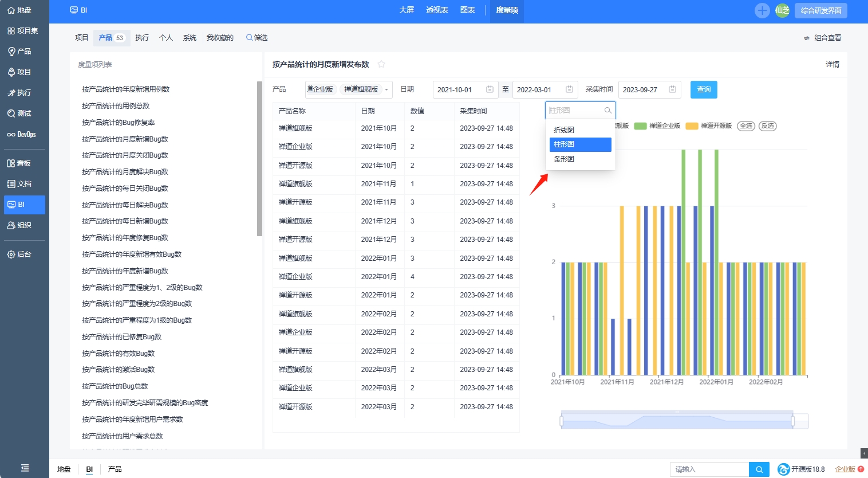Open calendar for the 采集时间 date field

coord(672,89)
